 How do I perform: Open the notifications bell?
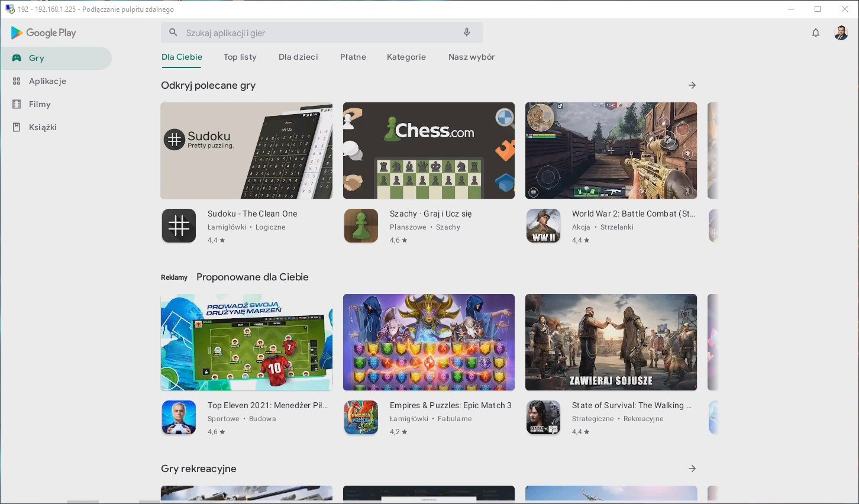click(816, 33)
